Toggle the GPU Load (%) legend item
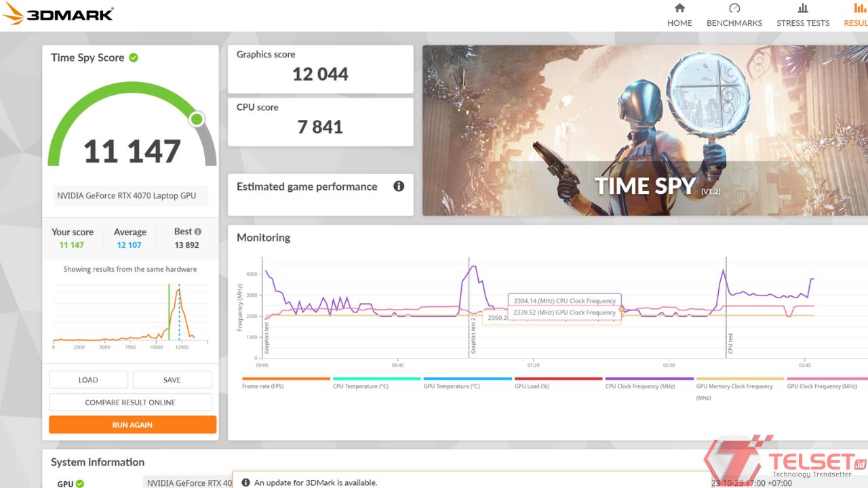868x488 pixels. 532,386
